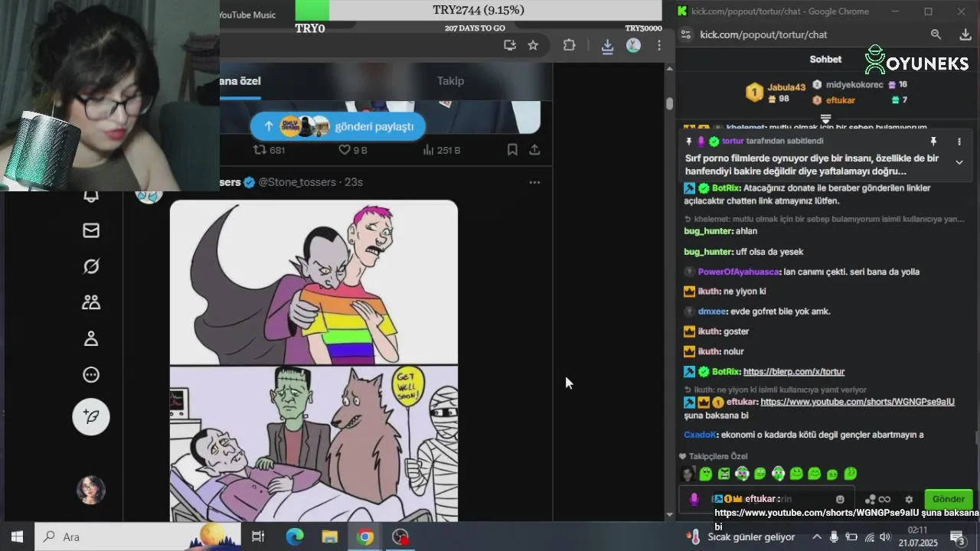Click gönderi paylaştı new posts pill
The width and height of the screenshot is (980, 551).
point(338,126)
